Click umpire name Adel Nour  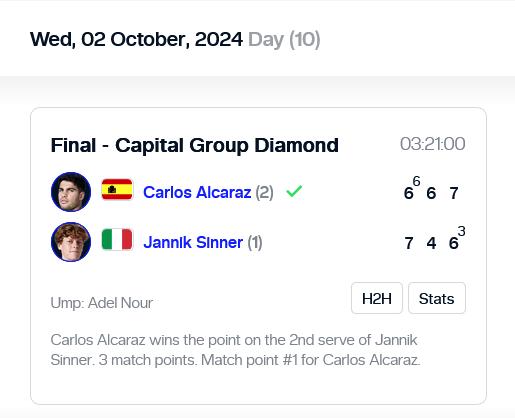(120, 303)
